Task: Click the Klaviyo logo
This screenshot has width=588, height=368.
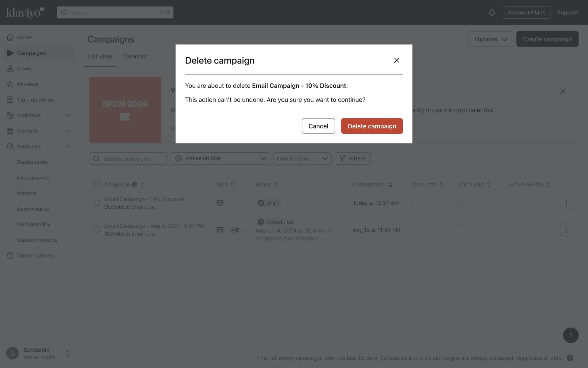Action: pyautogui.click(x=25, y=13)
